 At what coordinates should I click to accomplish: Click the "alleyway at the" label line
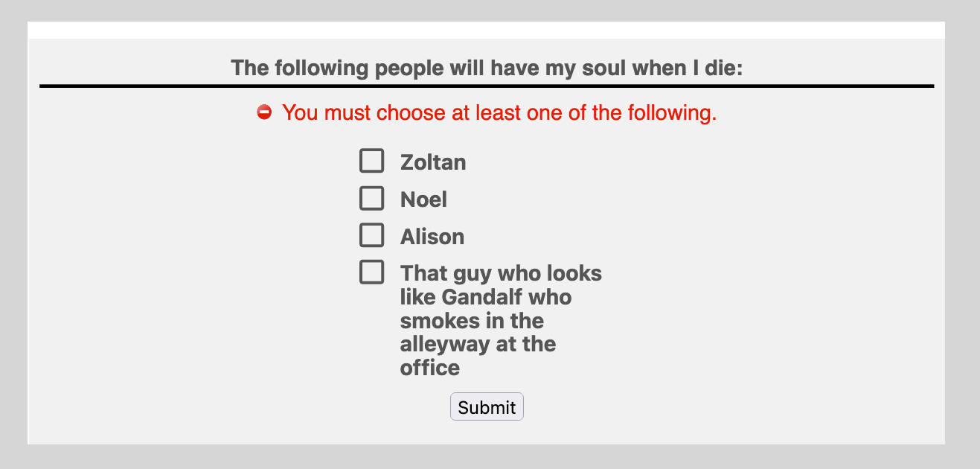(x=478, y=344)
